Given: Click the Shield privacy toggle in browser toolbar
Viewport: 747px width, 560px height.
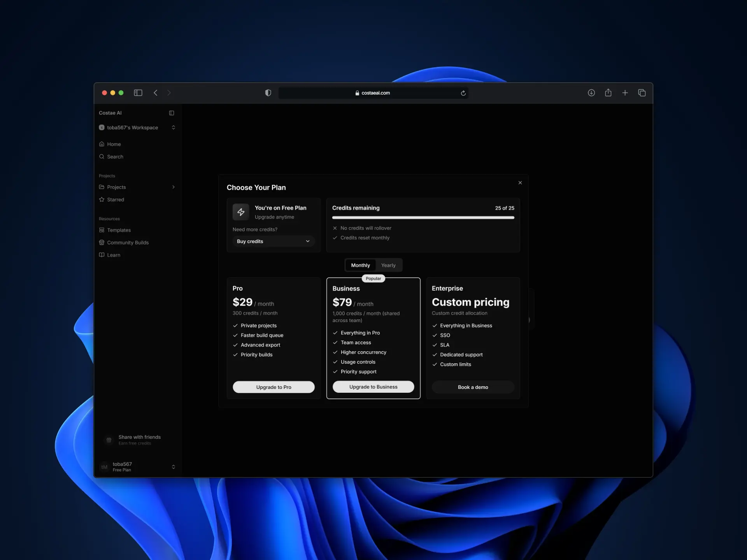Looking at the screenshot, I should coord(268,93).
